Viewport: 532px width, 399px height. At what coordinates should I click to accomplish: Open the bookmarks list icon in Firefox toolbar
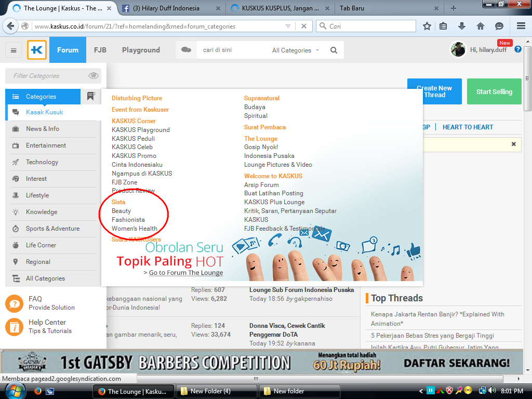(x=443, y=26)
